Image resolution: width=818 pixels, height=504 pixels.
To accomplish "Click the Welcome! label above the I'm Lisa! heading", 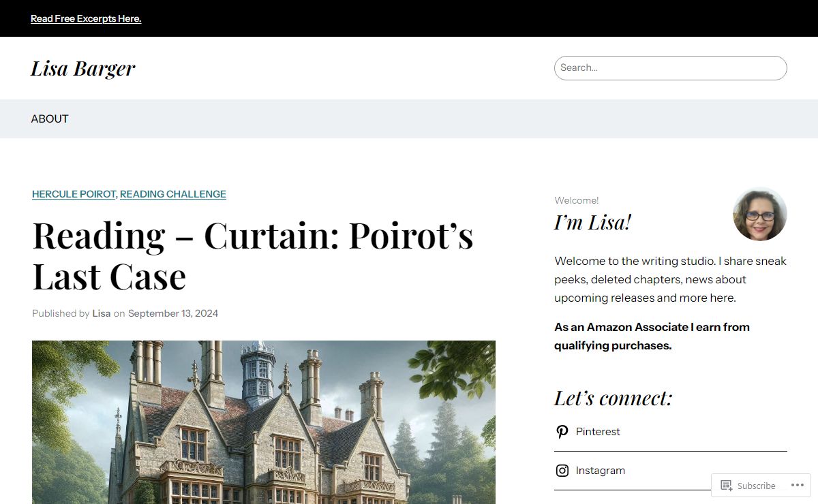I will 577,200.
